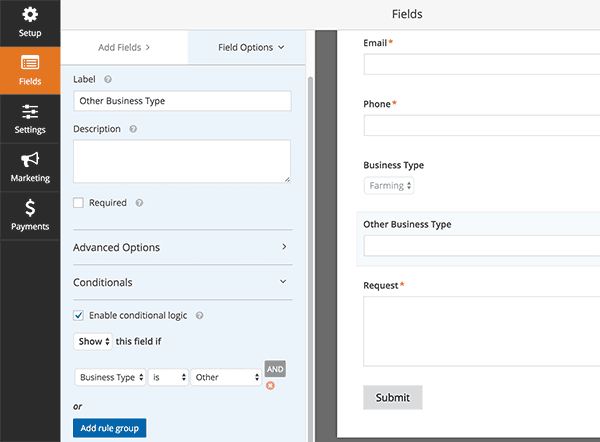Open the Show/Hide dropdown
Viewport: 600px width, 442px height.
click(93, 341)
